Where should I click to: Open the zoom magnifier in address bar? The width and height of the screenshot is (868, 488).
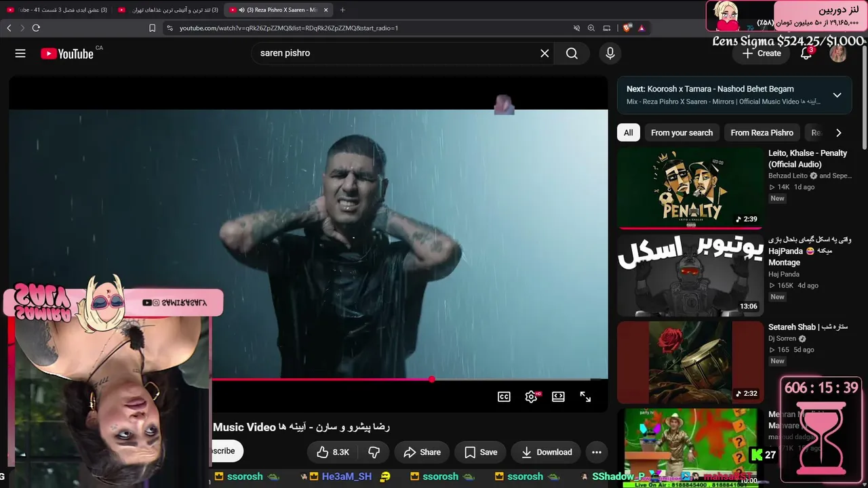coord(591,28)
